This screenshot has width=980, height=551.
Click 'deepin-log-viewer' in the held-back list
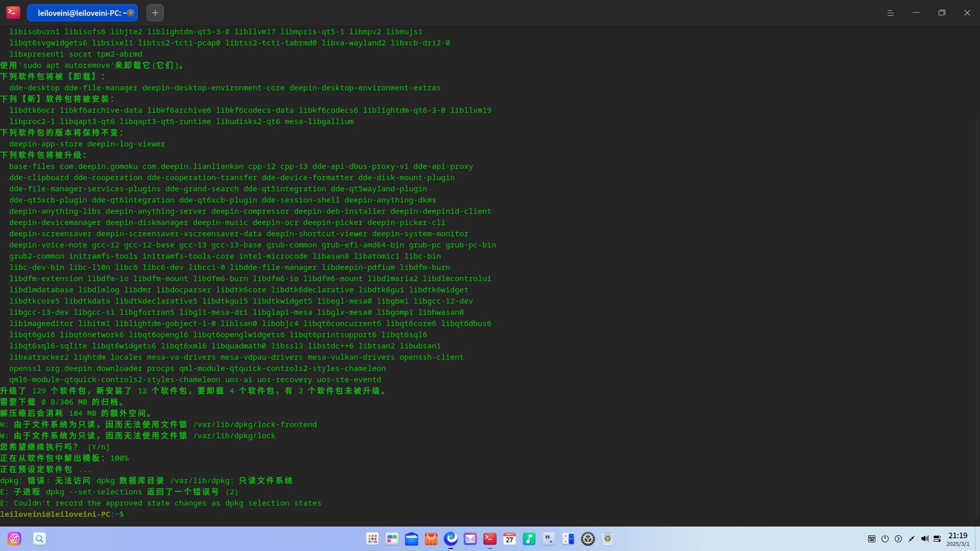click(x=126, y=144)
